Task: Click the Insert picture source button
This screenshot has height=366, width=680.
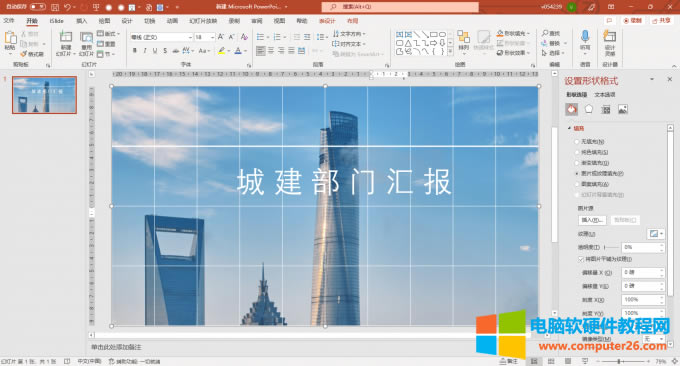Action: click(x=592, y=220)
